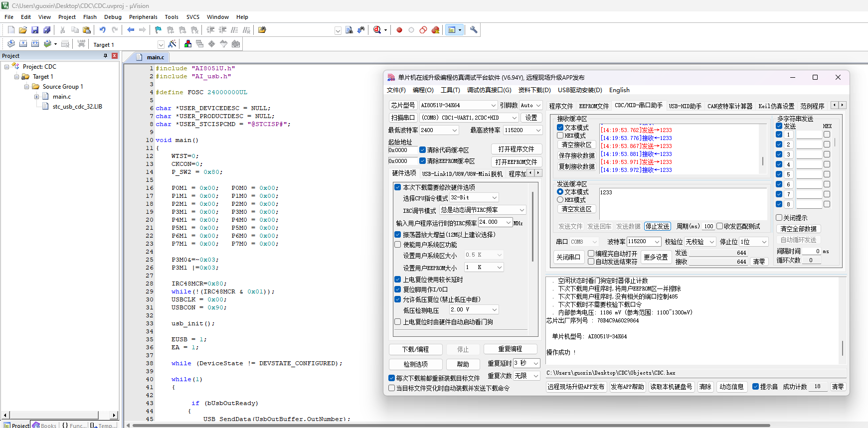
Task: Select HEX模式 radio in 发送缓冲区
Action: pyautogui.click(x=560, y=200)
